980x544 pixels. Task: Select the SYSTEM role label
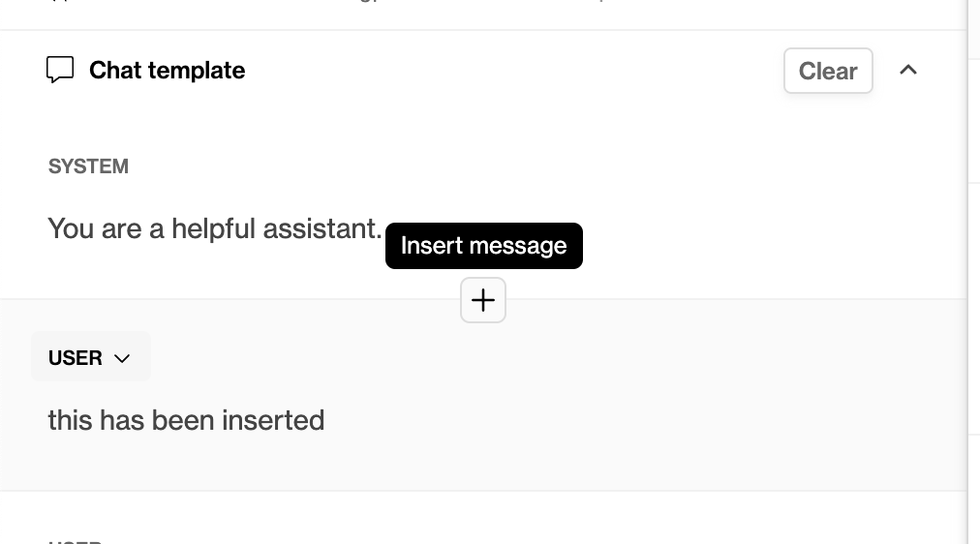click(x=88, y=166)
